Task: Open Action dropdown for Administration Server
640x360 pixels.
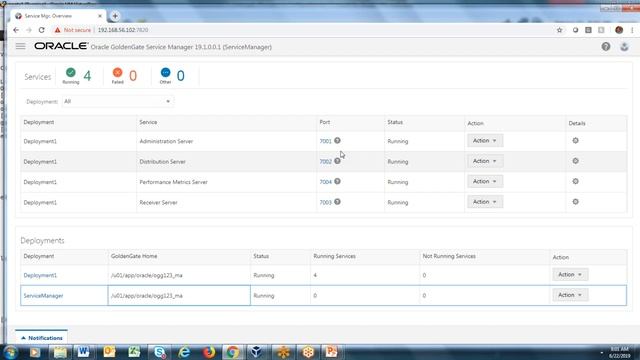Action: [x=485, y=140]
